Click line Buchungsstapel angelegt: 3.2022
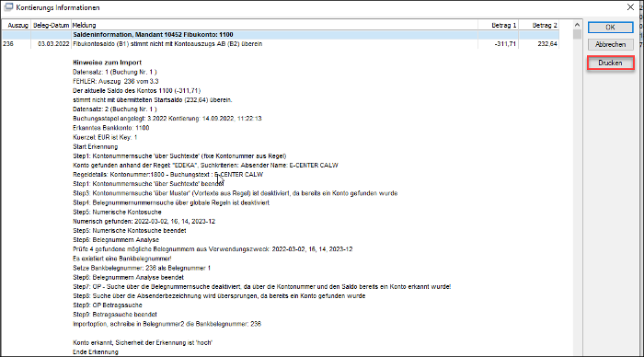644x357 pixels. [167, 119]
